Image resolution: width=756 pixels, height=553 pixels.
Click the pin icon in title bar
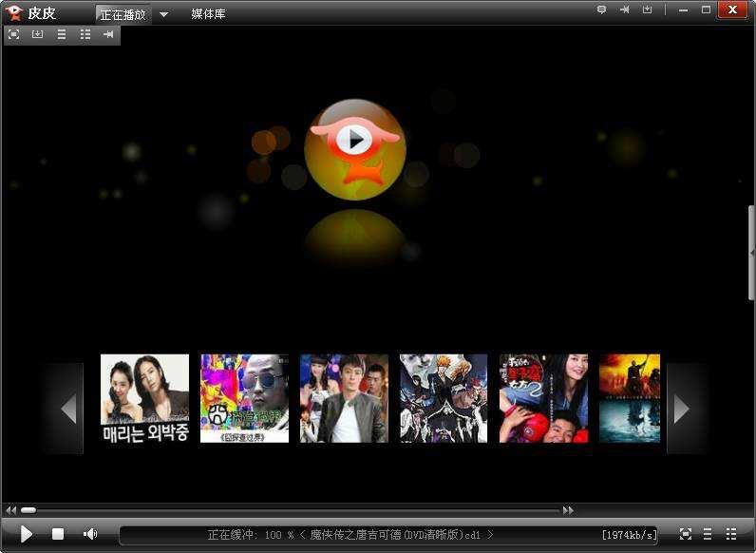pyautogui.click(x=624, y=10)
